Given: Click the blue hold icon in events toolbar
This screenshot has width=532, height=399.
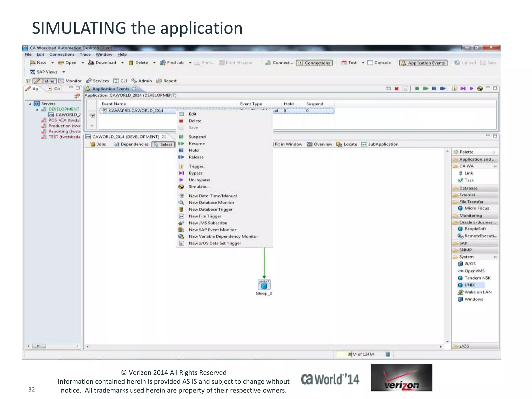Looking at the screenshot, I should click(x=434, y=89).
